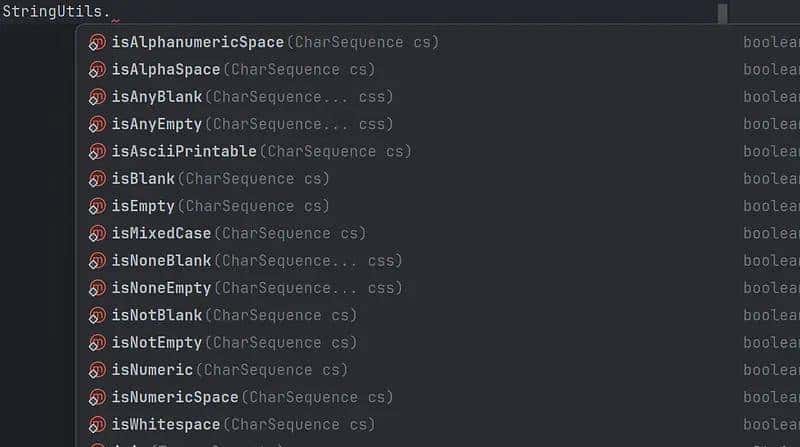Click the CharSequence... css parameters of isAnyBlank
This screenshot has width=800, height=447.
pyautogui.click(x=298, y=97)
